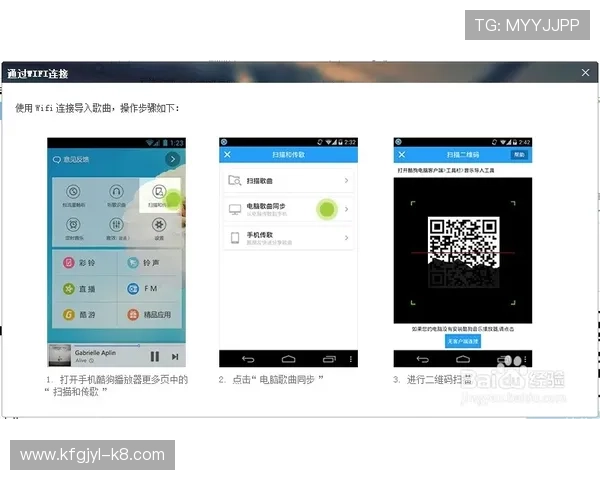The width and height of the screenshot is (600, 480).
Task: Tap the alarm clock timer icon
Action: (x=73, y=224)
